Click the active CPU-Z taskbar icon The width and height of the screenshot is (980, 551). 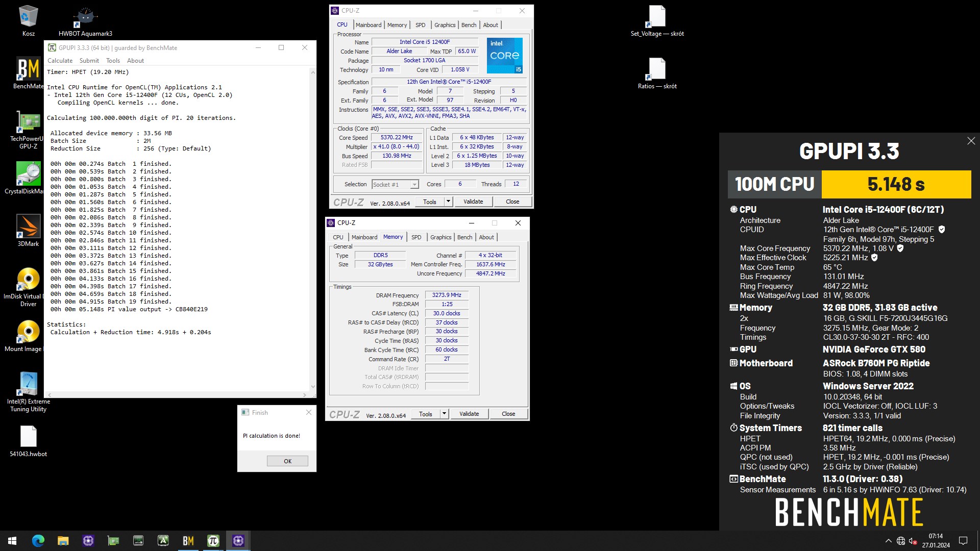pos(238,541)
